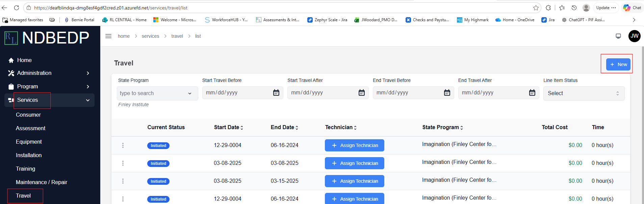Open the browser history icon
This screenshot has height=204, width=644.
[574, 8]
